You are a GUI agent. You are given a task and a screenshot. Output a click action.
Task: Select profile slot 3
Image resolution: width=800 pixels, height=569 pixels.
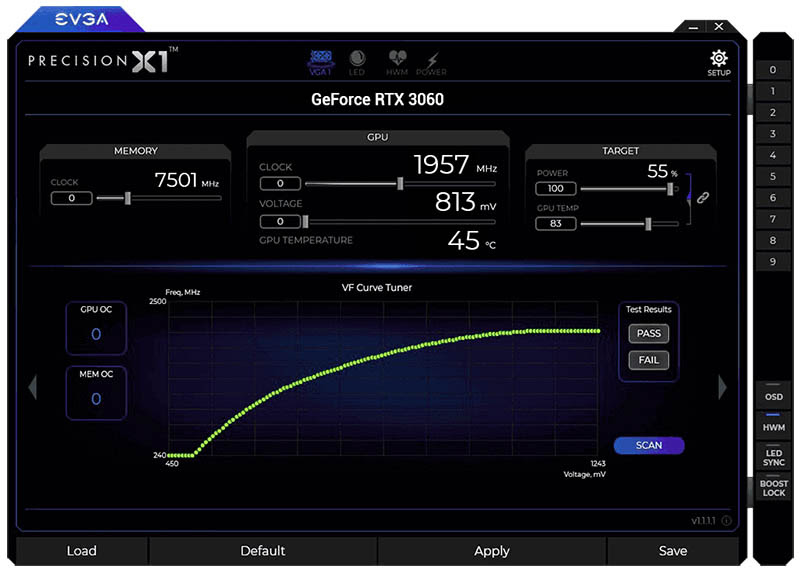coord(772,134)
